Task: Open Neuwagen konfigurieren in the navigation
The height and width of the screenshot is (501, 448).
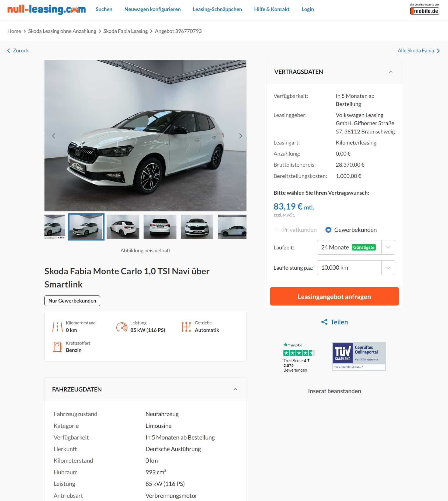Action: pyautogui.click(x=152, y=9)
